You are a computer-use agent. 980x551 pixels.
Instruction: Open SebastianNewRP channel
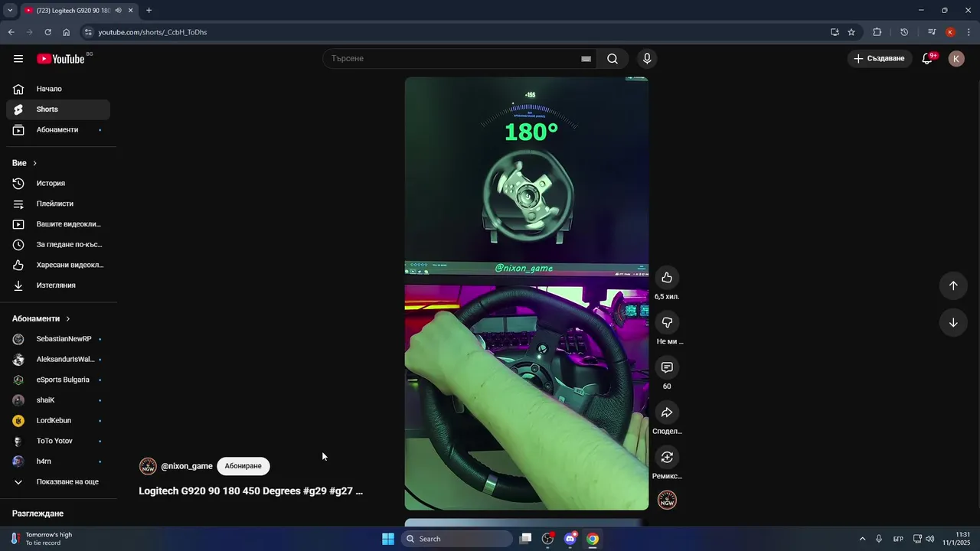pos(58,339)
